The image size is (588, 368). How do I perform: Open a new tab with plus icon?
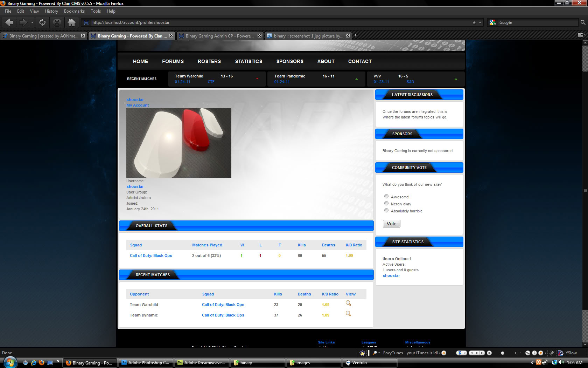356,35
